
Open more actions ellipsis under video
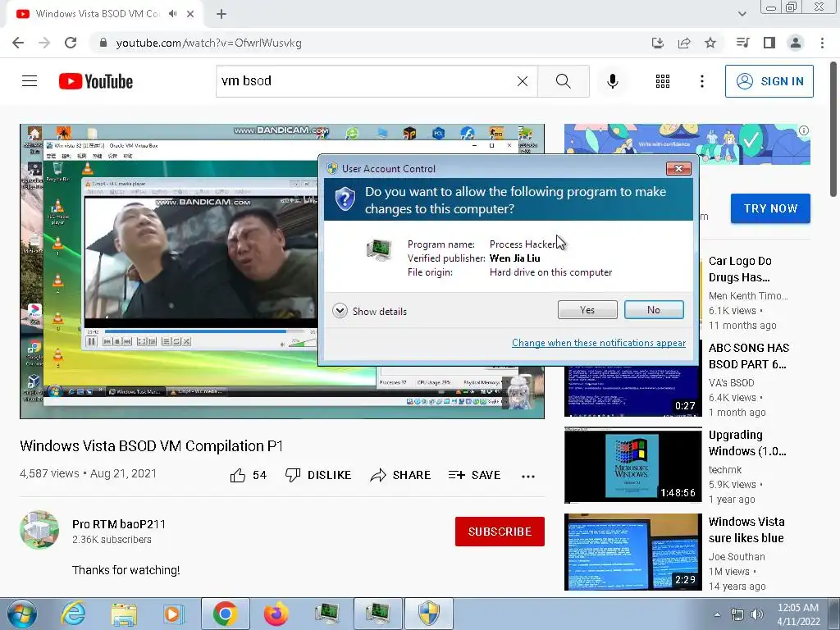coord(528,477)
